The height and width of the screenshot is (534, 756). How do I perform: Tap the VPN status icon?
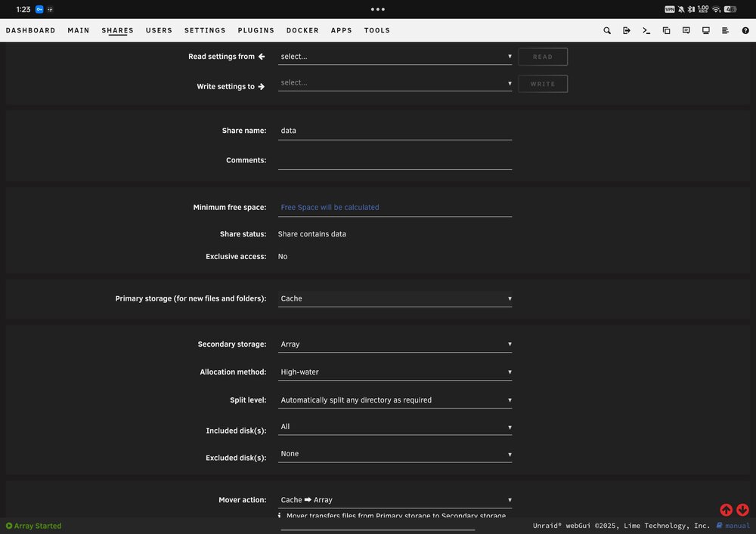point(670,9)
